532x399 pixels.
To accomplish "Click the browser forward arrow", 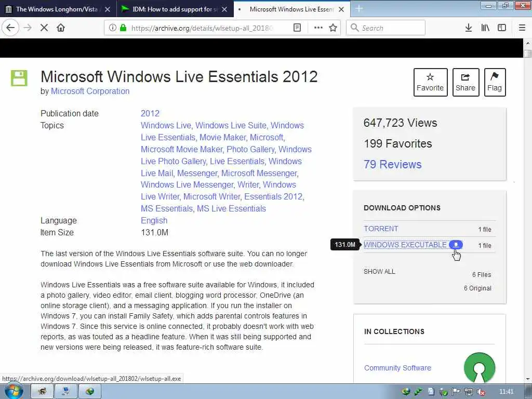I will 28,28.
